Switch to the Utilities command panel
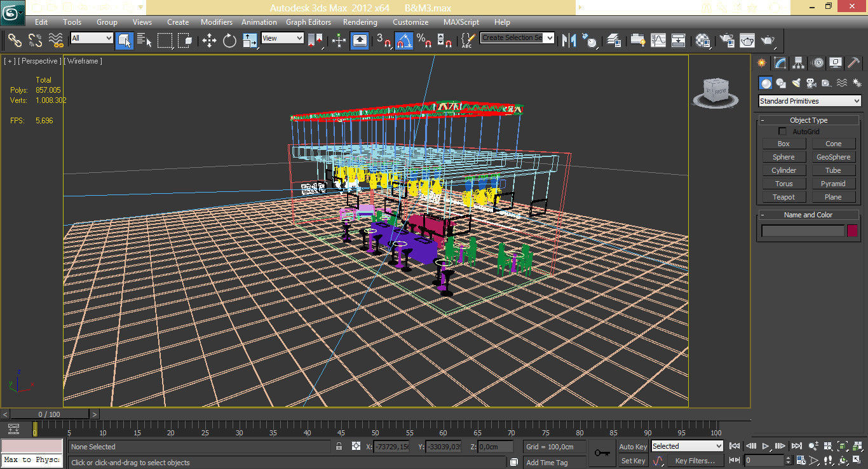 coord(854,63)
